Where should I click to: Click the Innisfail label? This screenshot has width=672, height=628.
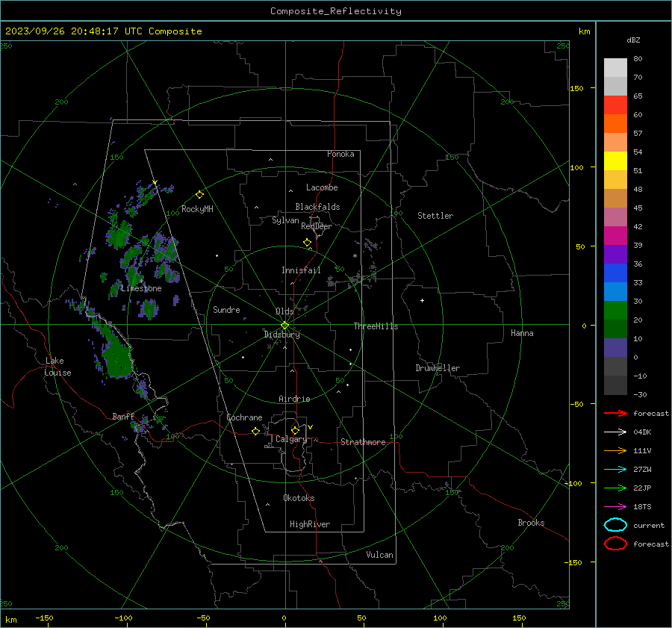(301, 270)
